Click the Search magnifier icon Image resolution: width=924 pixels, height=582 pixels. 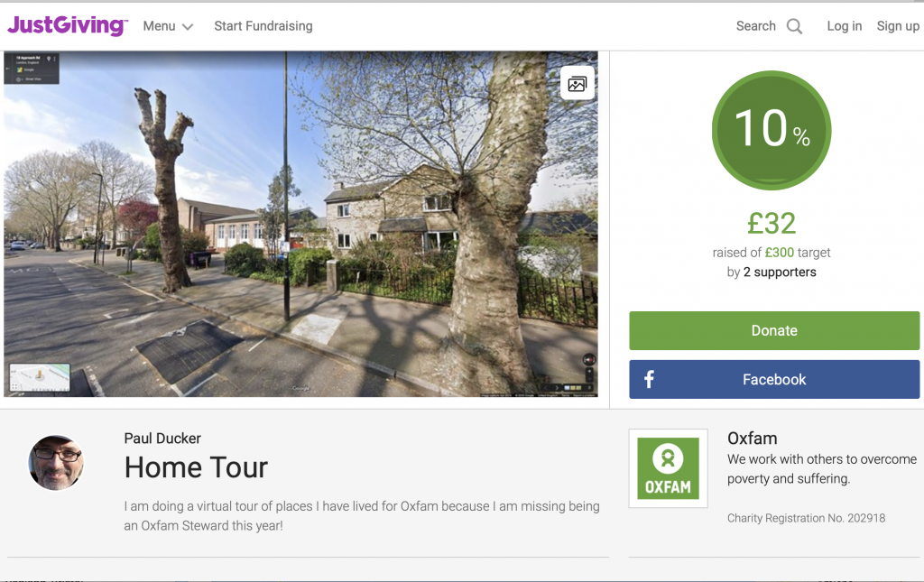794,26
